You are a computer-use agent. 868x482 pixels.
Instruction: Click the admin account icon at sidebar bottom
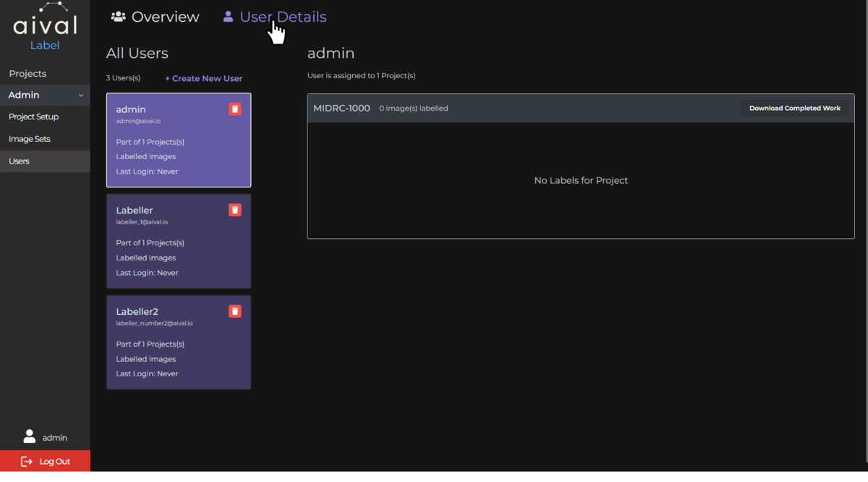(29, 436)
